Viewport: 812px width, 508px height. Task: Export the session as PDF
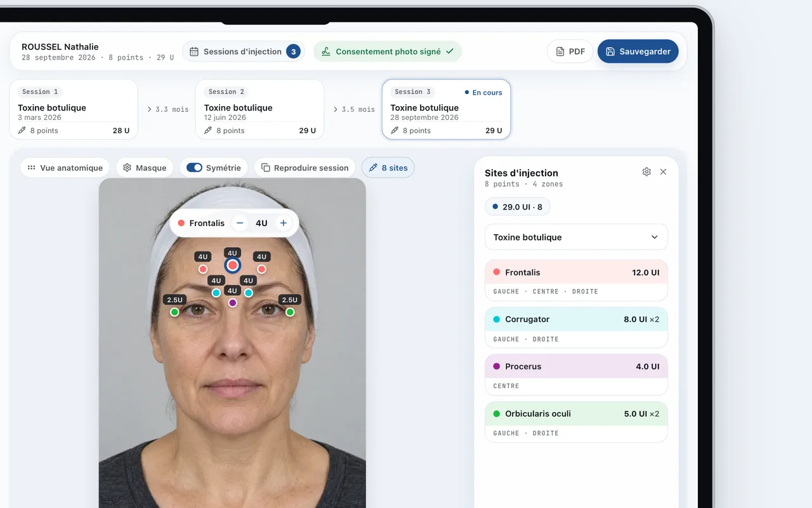tap(570, 51)
